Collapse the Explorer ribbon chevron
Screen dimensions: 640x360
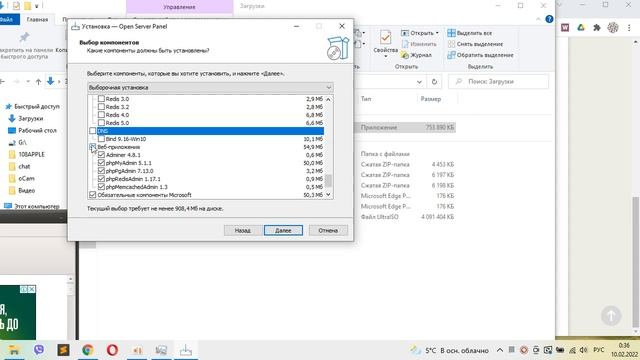tap(539, 19)
